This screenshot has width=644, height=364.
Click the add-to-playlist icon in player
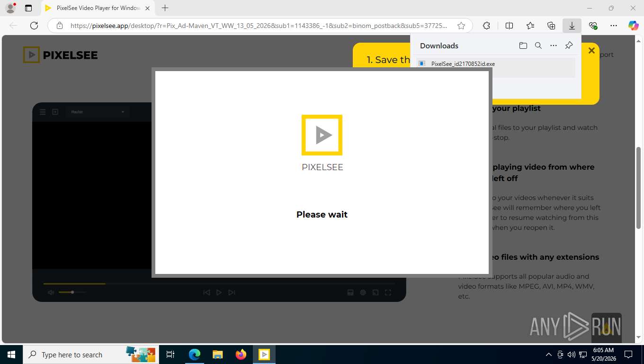pos(55,112)
